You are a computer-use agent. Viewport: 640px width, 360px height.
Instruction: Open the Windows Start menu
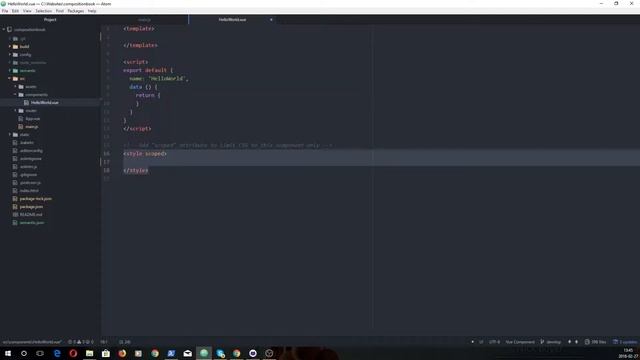(8, 353)
